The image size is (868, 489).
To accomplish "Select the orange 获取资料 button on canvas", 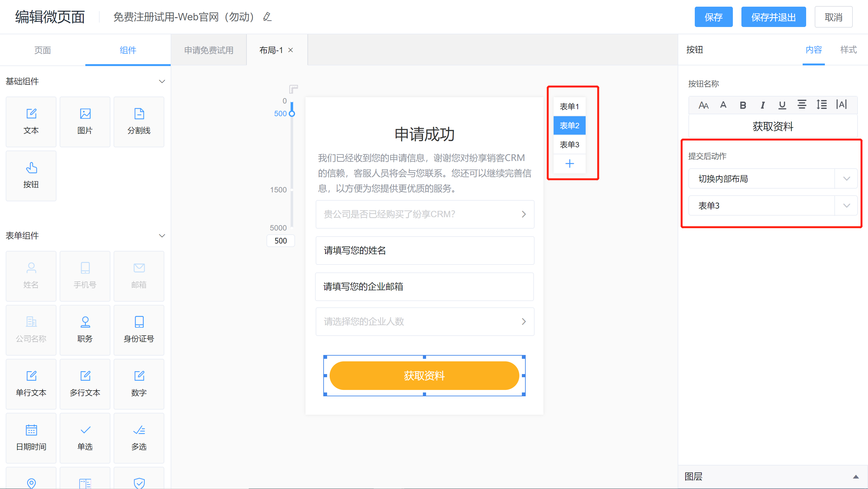I will [x=424, y=376].
